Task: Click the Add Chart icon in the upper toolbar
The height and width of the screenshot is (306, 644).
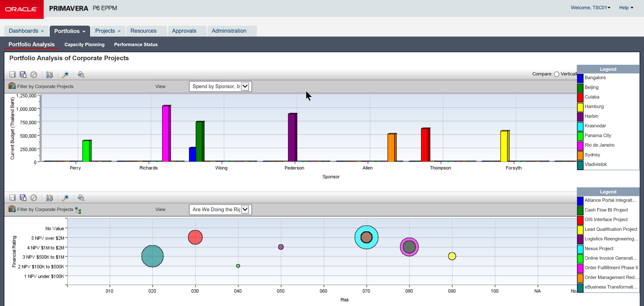Action: pyautogui.click(x=50, y=74)
